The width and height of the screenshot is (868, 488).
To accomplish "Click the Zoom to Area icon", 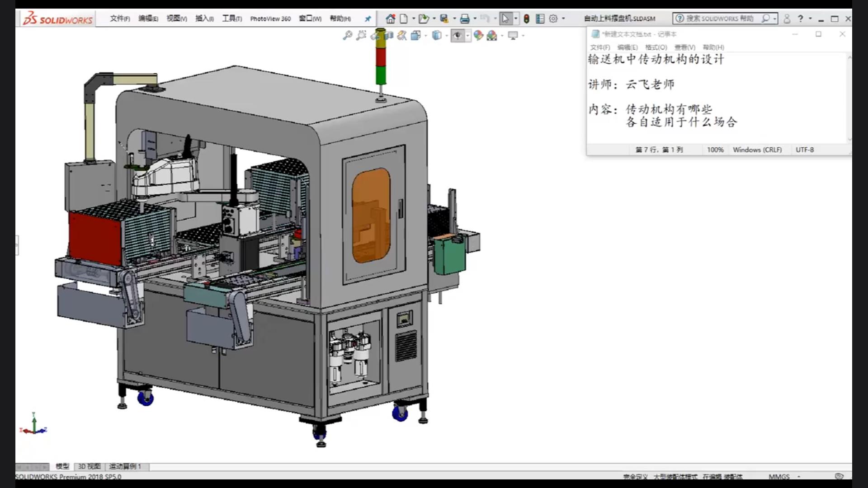I will [361, 35].
